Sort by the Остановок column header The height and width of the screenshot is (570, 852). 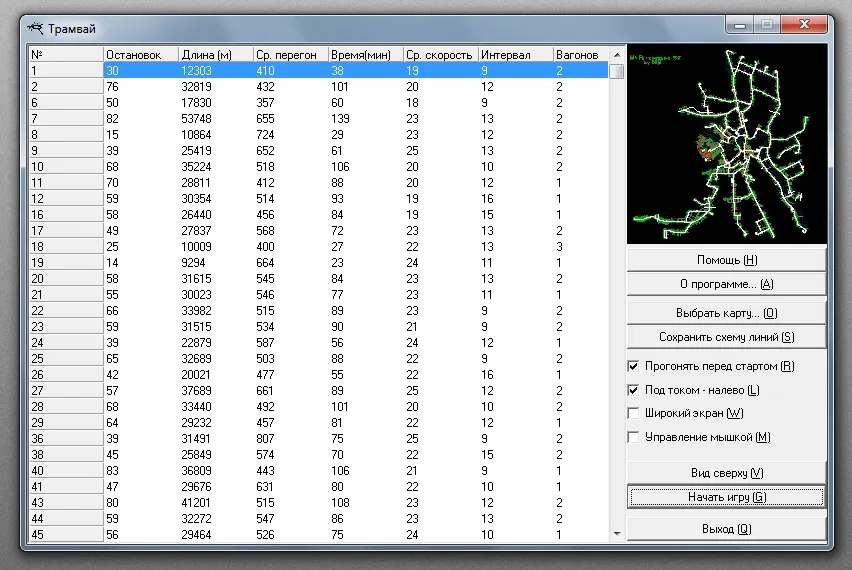tap(140, 55)
